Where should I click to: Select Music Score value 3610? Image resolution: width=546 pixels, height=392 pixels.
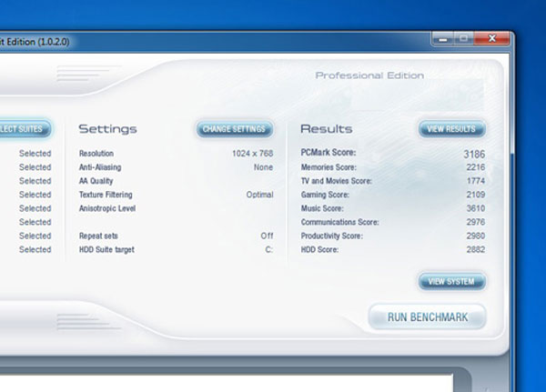pyautogui.click(x=476, y=208)
